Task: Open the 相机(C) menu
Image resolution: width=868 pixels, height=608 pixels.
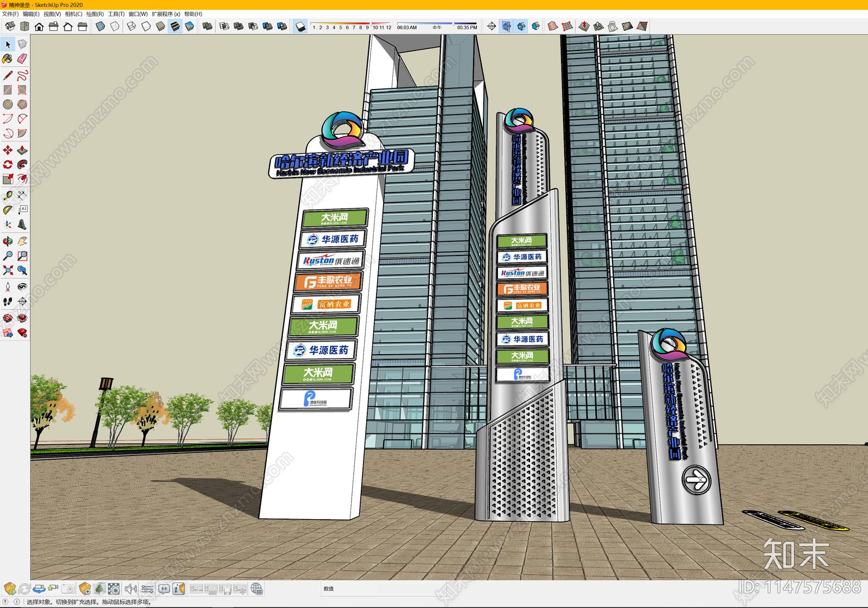Action: pyautogui.click(x=74, y=14)
